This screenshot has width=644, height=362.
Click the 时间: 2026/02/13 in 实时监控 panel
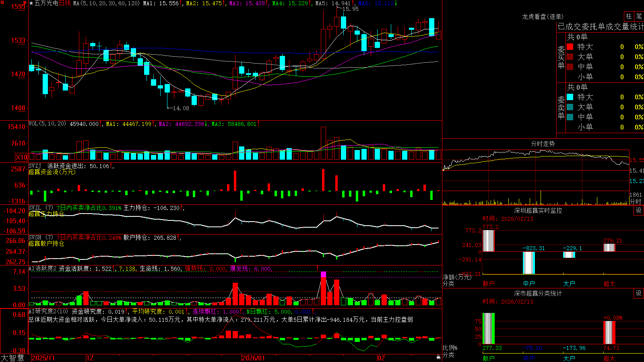508,219
